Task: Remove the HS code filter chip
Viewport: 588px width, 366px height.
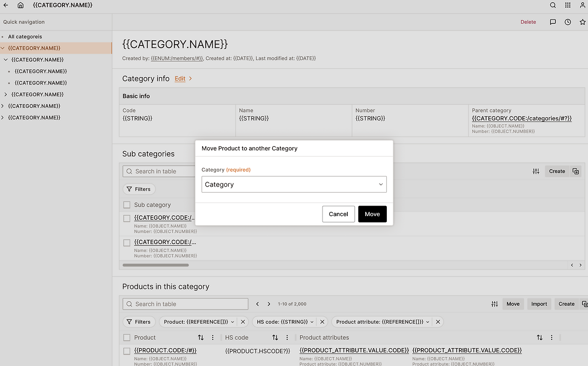Action: (x=322, y=322)
